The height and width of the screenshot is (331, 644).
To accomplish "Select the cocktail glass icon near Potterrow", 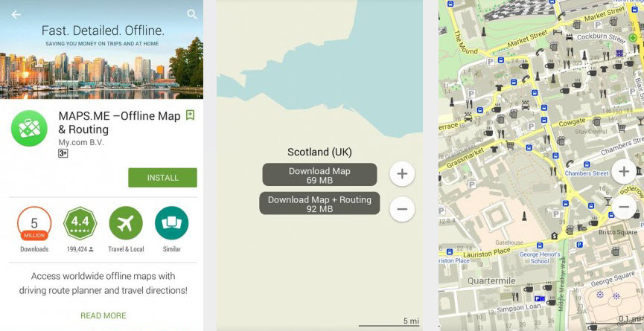I will 608,201.
